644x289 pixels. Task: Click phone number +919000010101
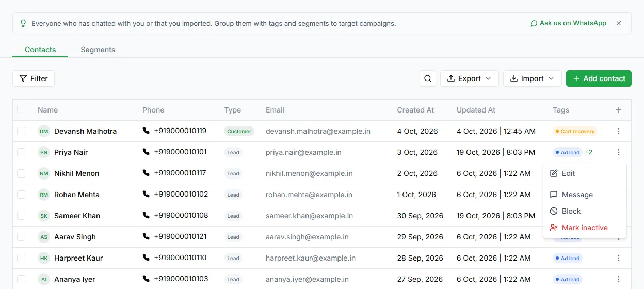pyautogui.click(x=180, y=152)
